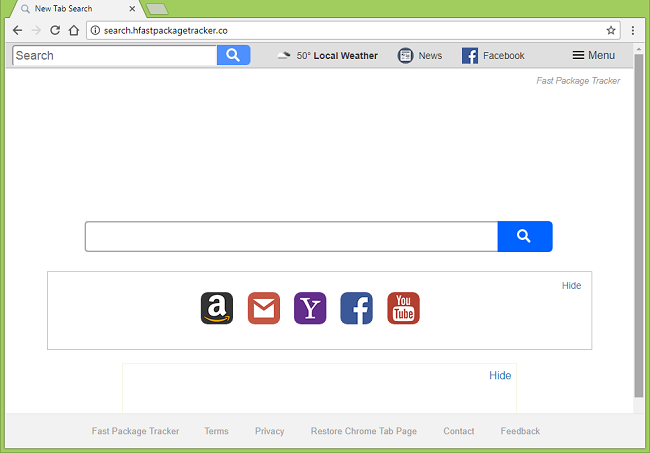Focus the main center search field
The width and height of the screenshot is (650, 453).
[291, 237]
